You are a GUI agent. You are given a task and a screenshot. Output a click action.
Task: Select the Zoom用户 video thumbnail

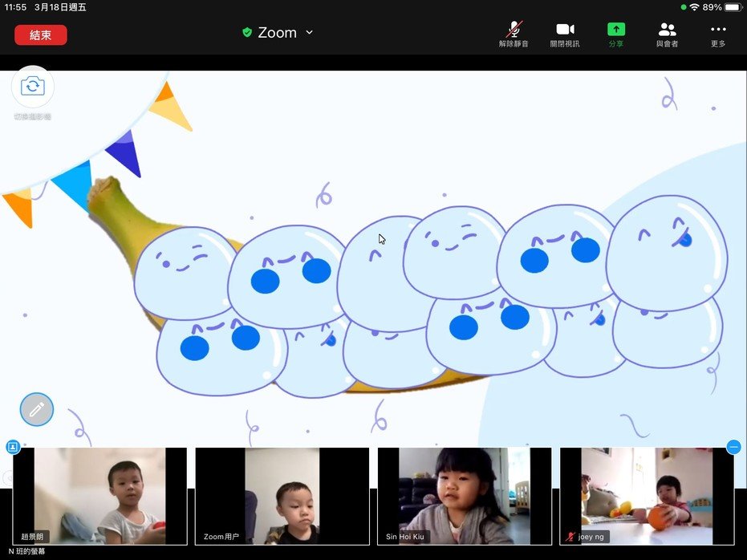[282, 496]
